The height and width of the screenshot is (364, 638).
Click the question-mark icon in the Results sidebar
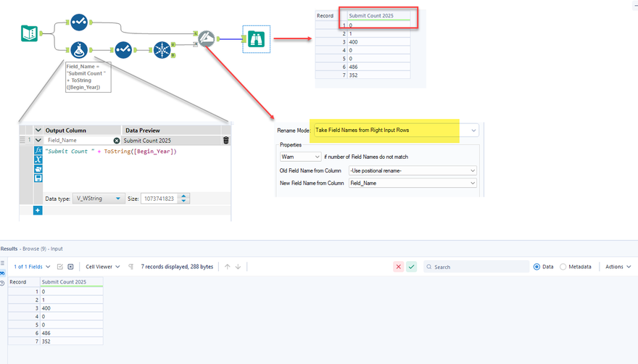click(2, 283)
